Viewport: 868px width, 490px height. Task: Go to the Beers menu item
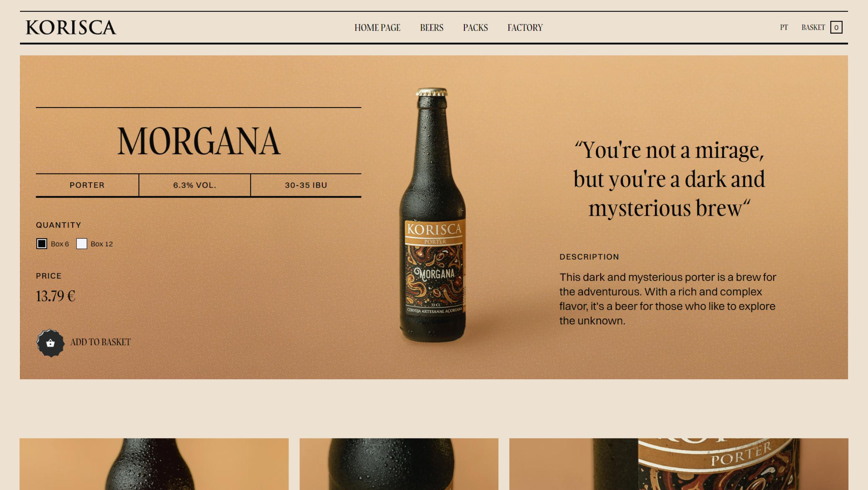point(432,27)
